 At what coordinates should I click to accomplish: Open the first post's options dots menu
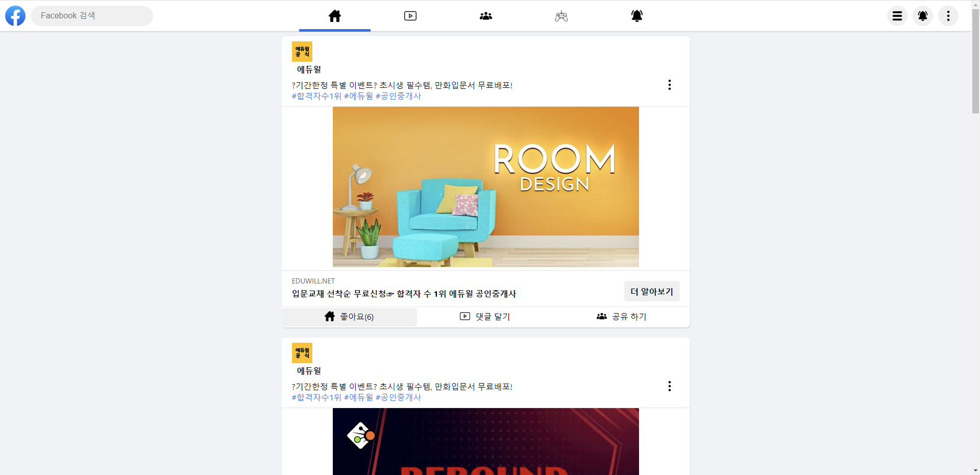(x=670, y=85)
